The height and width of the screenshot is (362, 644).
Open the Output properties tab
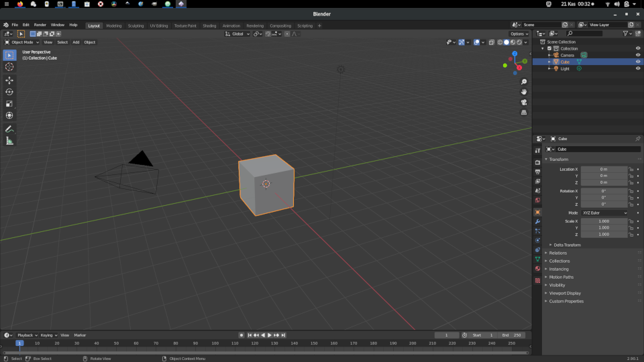coord(537,172)
